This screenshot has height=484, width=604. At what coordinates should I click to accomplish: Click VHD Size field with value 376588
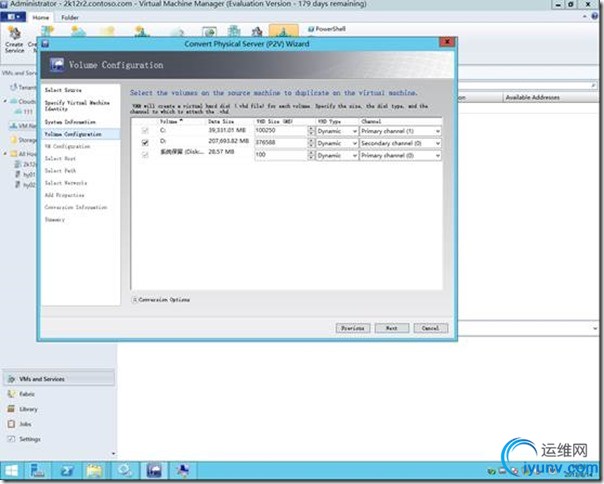click(281, 143)
